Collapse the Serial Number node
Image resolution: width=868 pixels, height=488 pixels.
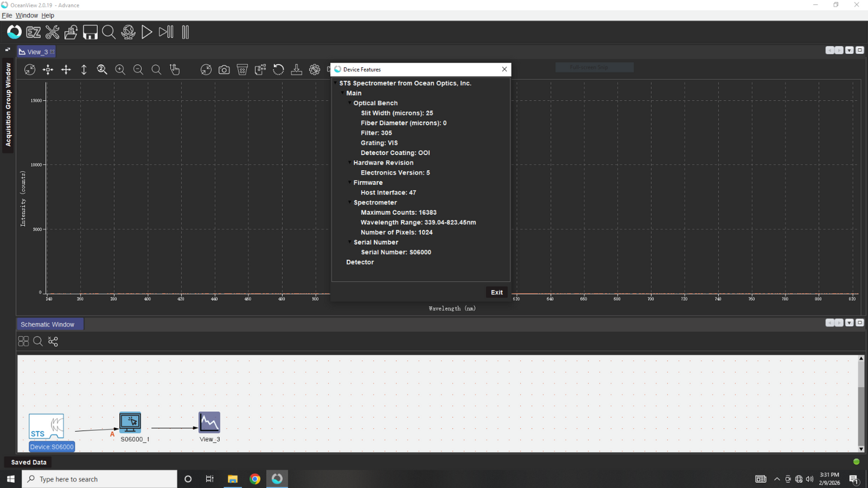pyautogui.click(x=350, y=242)
